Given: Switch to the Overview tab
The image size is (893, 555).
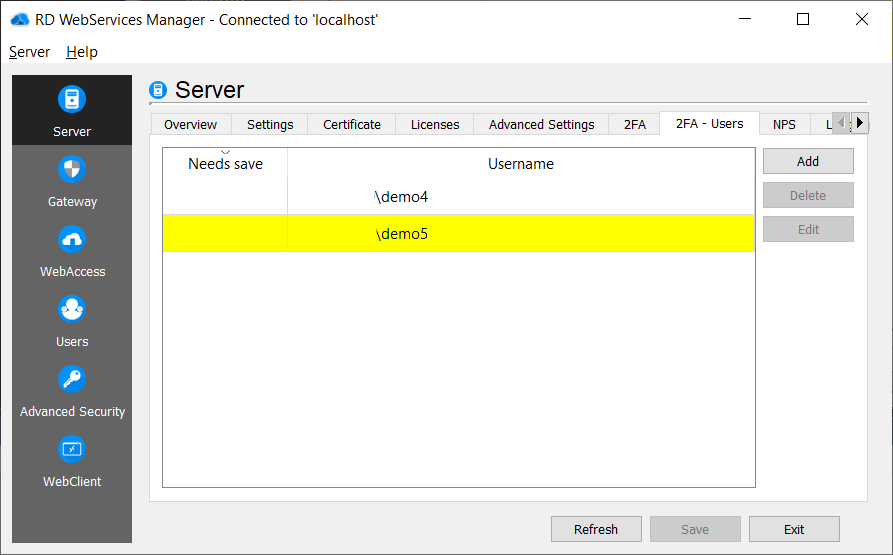Looking at the screenshot, I should 191,124.
